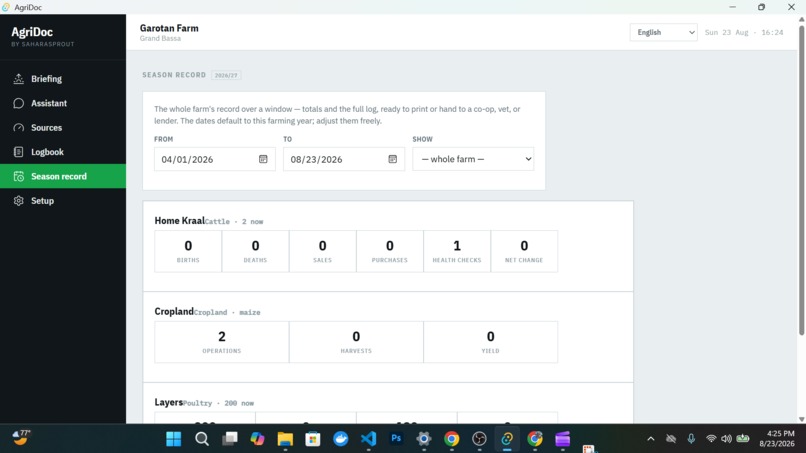Launch Copilot from the taskbar
The height and width of the screenshot is (453, 806).
[258, 439]
